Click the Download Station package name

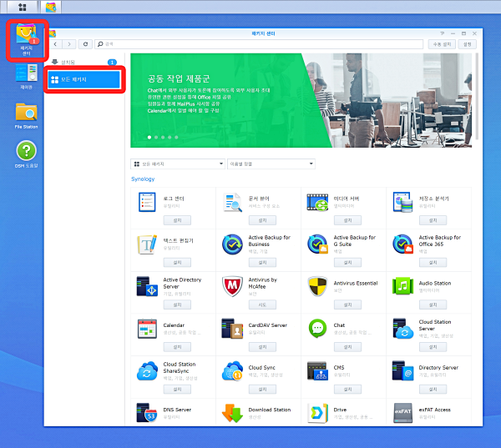pos(270,410)
